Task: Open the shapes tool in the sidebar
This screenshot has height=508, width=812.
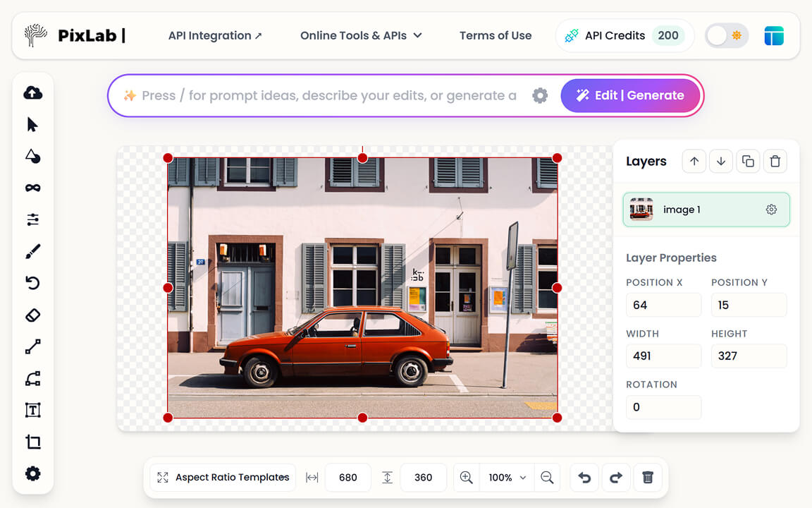Action: (32, 156)
